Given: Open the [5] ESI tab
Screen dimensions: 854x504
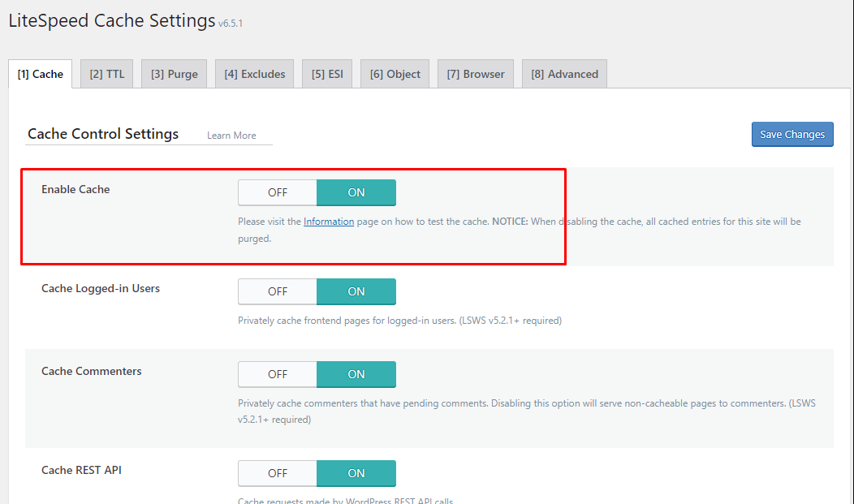Looking at the screenshot, I should click(327, 74).
